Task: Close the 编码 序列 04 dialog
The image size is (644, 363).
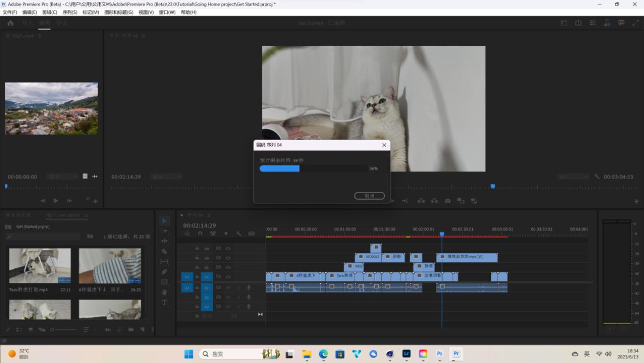Action: (x=384, y=145)
